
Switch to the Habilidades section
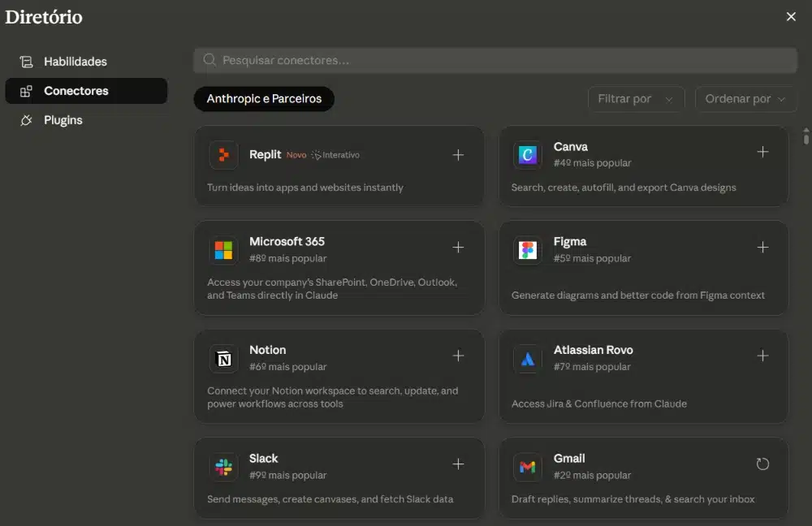pos(86,62)
